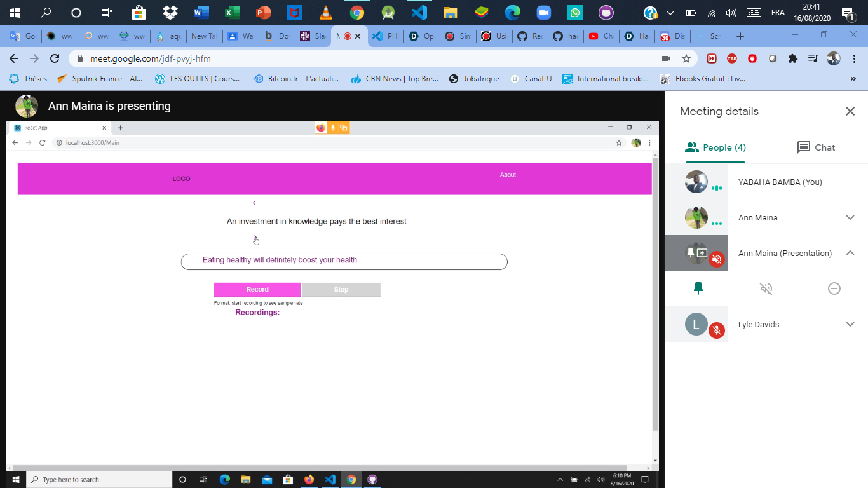868x488 pixels.
Task: Show hidden system tray icons
Action: [x=670, y=12]
